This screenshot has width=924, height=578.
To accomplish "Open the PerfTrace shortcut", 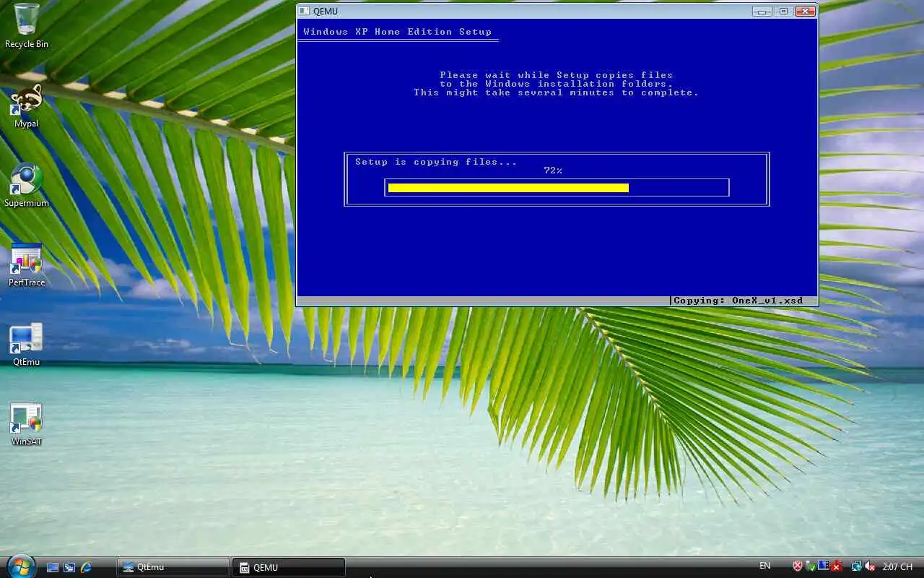I will click(26, 264).
